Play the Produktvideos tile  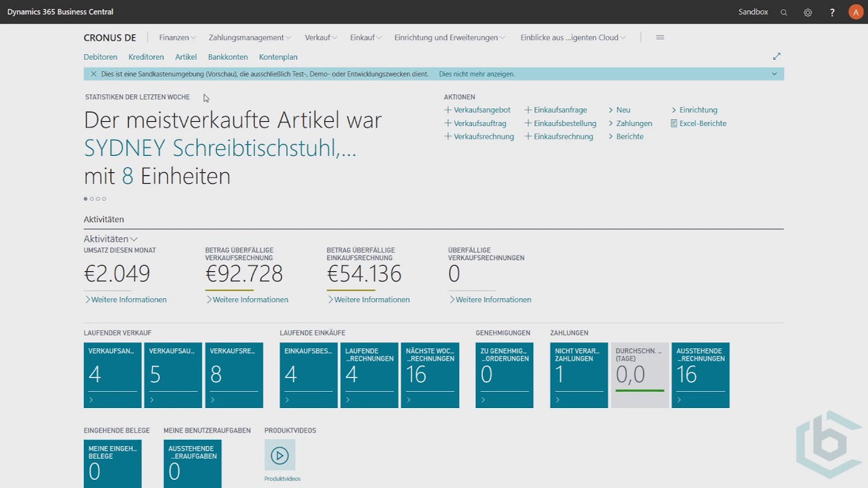[279, 455]
